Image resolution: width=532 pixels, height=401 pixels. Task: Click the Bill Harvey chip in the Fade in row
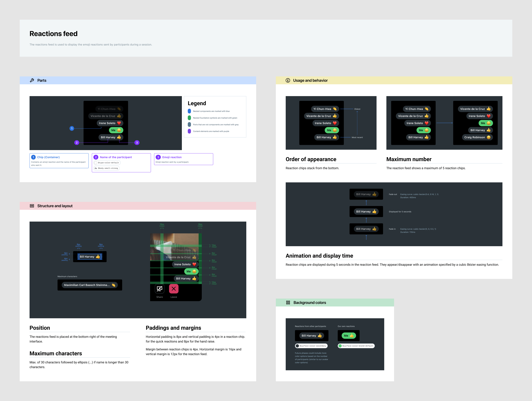(x=366, y=229)
